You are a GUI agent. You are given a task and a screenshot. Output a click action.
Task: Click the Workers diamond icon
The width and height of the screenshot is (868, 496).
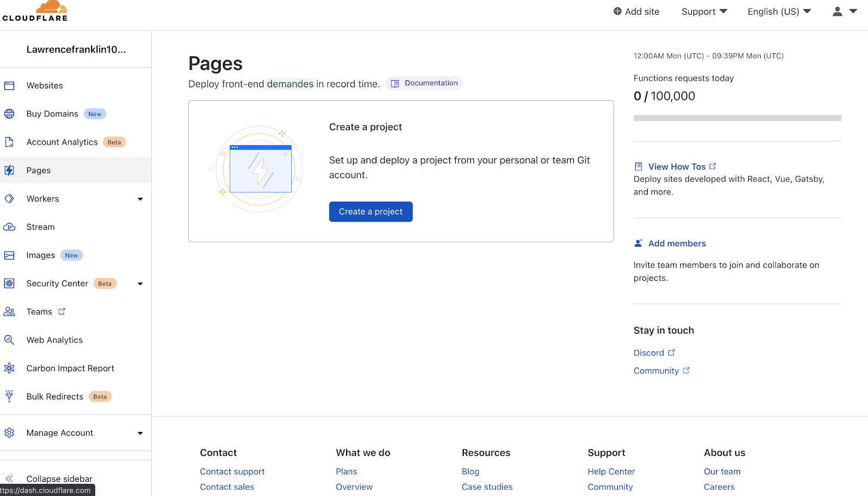coord(9,198)
